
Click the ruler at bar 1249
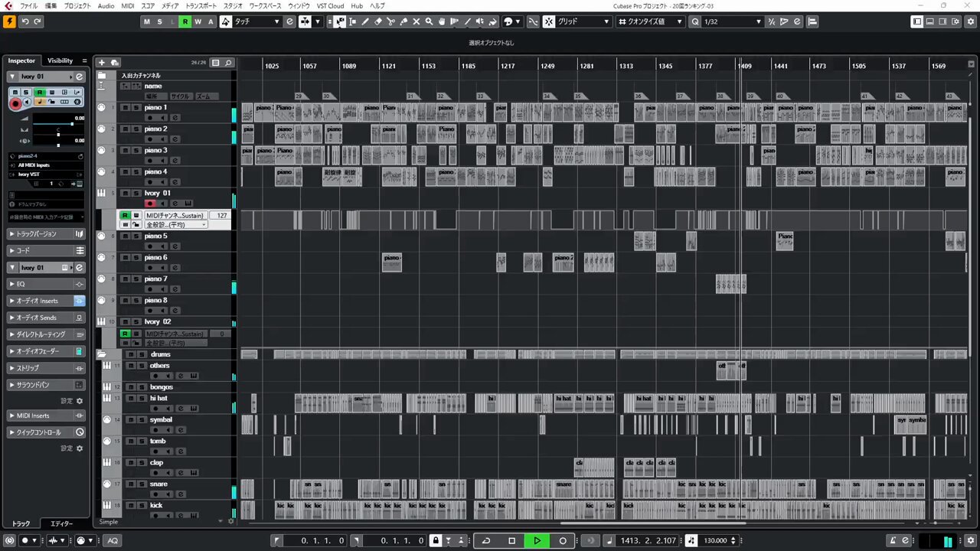pyautogui.click(x=547, y=66)
